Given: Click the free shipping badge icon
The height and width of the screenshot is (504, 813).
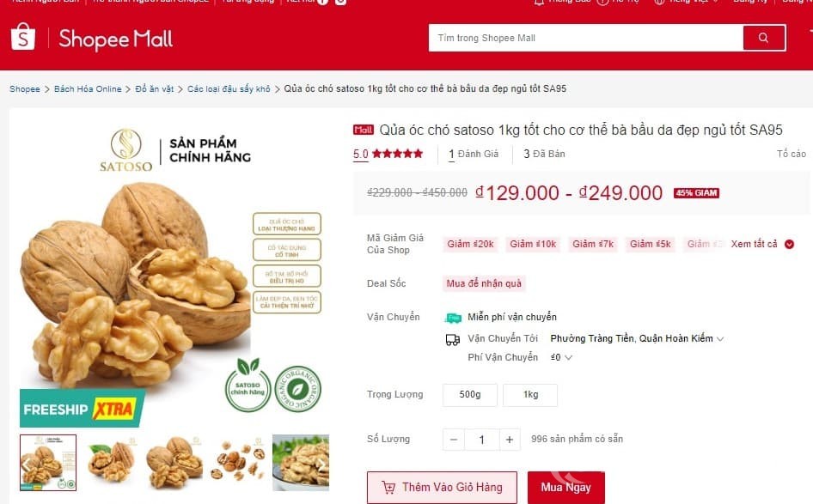Looking at the screenshot, I should [x=453, y=318].
